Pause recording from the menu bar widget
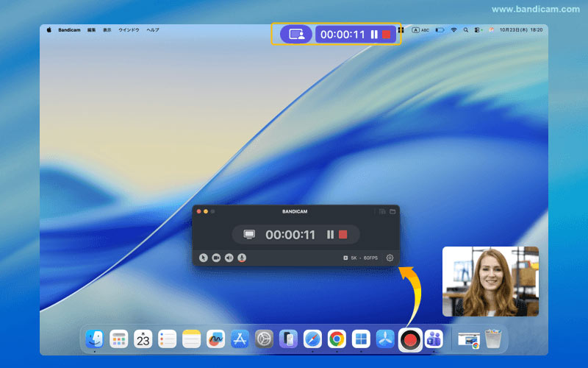This screenshot has height=368, width=588. (374, 35)
